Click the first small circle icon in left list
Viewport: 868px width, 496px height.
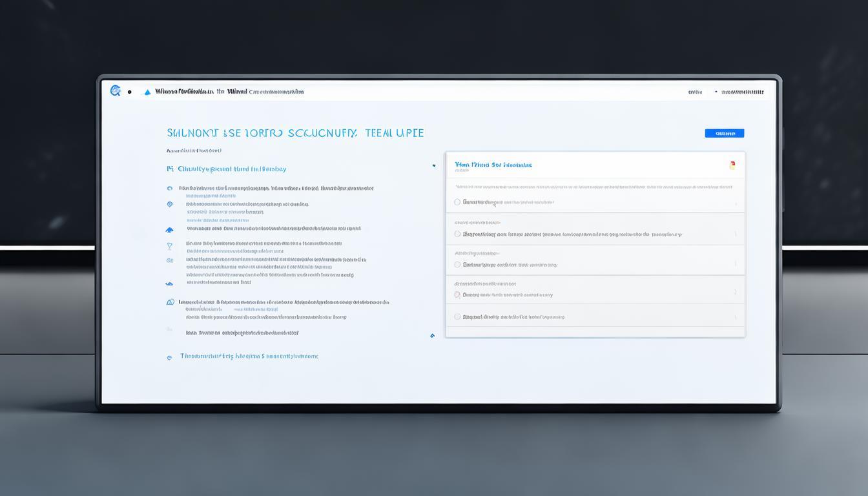point(170,189)
